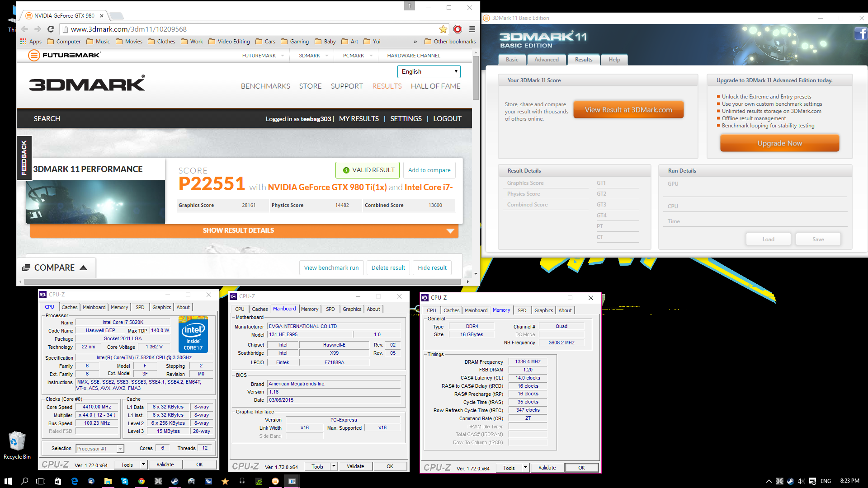Open the Action Center notifications icon
Screen dimensions: 868x488
point(812,481)
